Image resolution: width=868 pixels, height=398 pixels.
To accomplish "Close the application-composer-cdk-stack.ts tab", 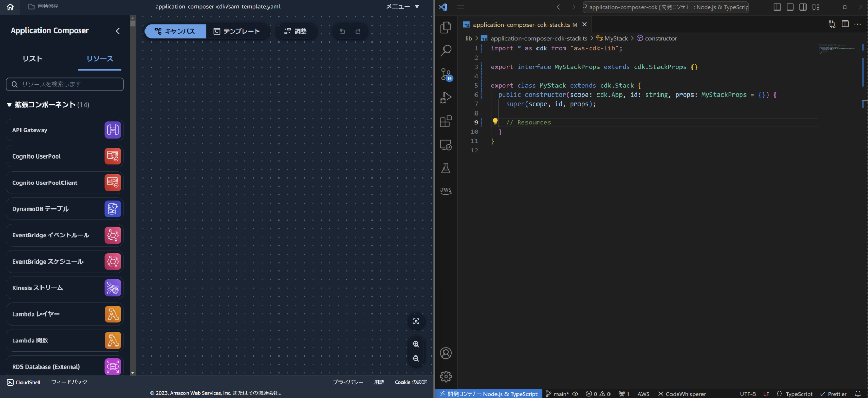I will pos(584,24).
